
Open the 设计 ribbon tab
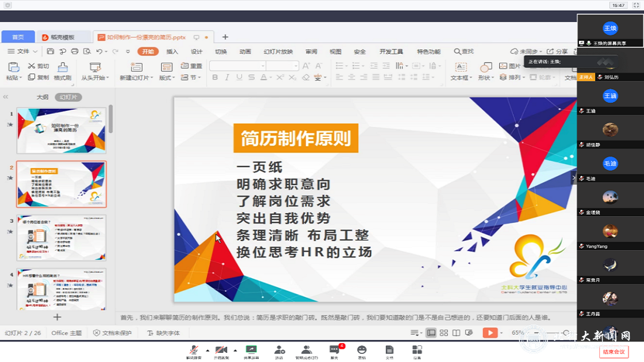(196, 51)
